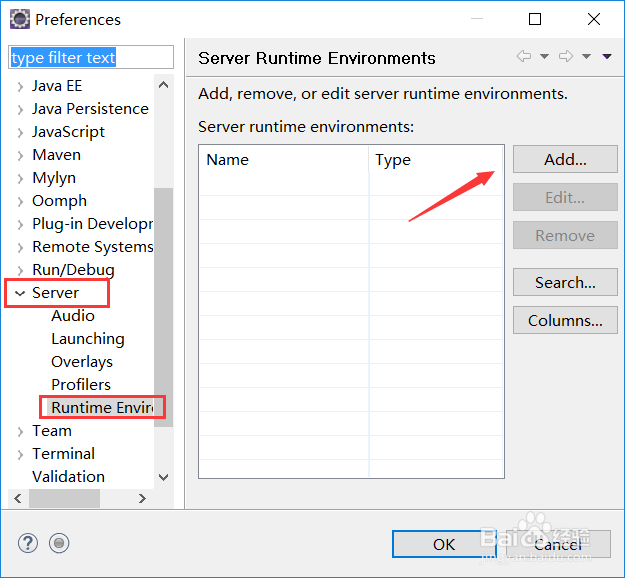Open forward history dropdown arrow

(x=587, y=57)
